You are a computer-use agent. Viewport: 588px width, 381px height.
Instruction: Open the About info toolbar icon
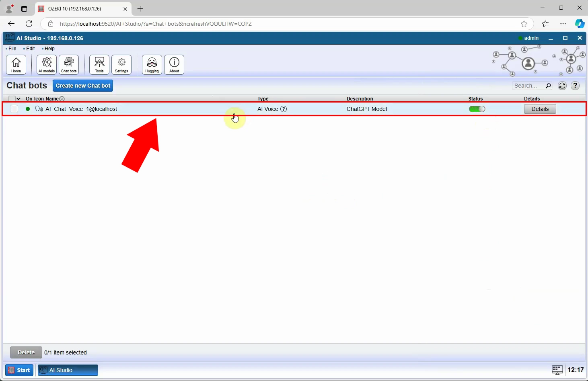[x=174, y=65]
